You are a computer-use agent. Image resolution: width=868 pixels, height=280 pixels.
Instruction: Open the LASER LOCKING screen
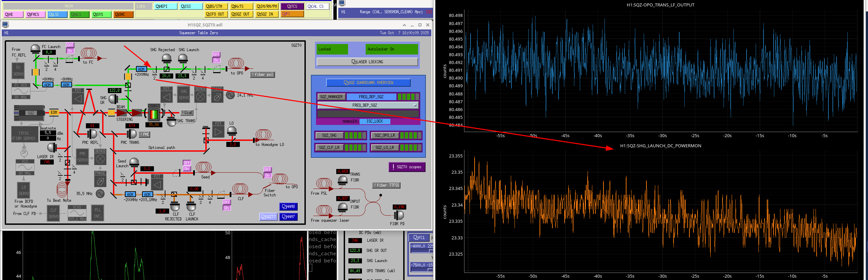[367, 62]
